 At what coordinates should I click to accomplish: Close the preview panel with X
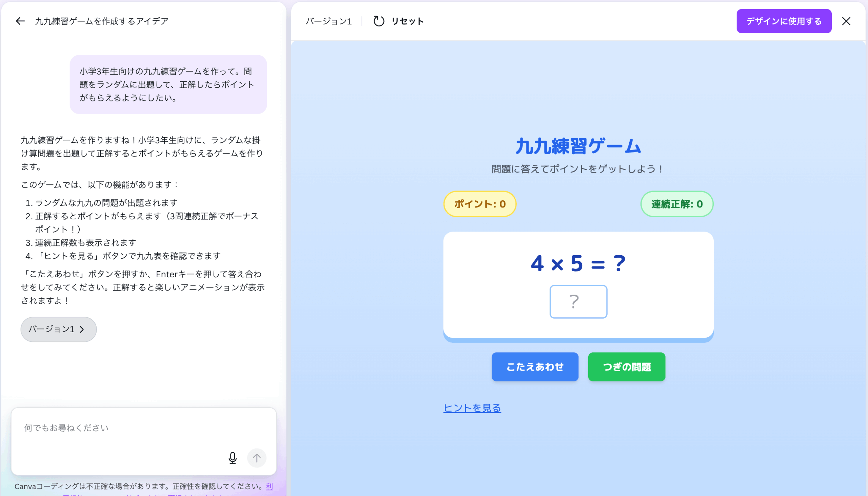(x=846, y=21)
